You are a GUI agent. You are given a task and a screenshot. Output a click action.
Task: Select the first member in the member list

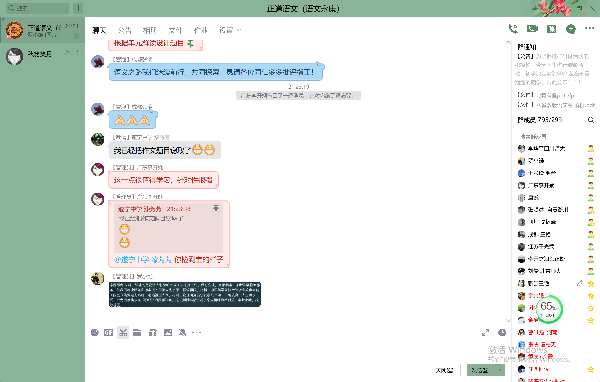point(555,149)
